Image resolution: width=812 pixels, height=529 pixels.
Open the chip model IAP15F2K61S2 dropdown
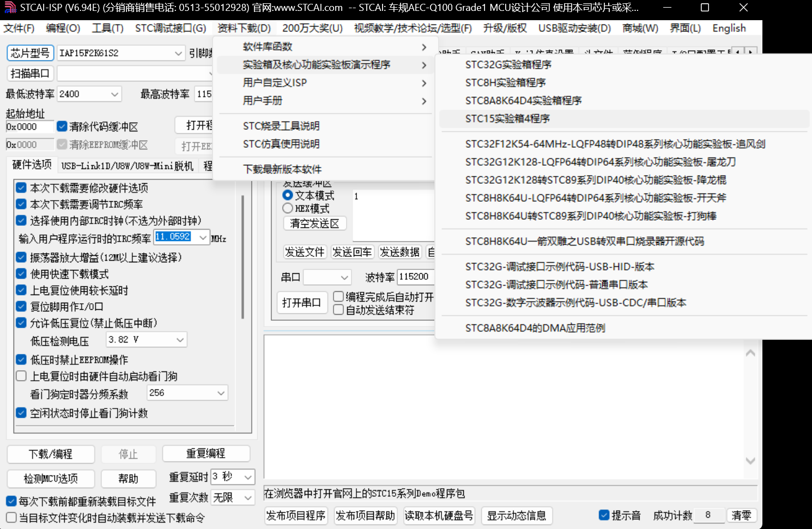(178, 53)
